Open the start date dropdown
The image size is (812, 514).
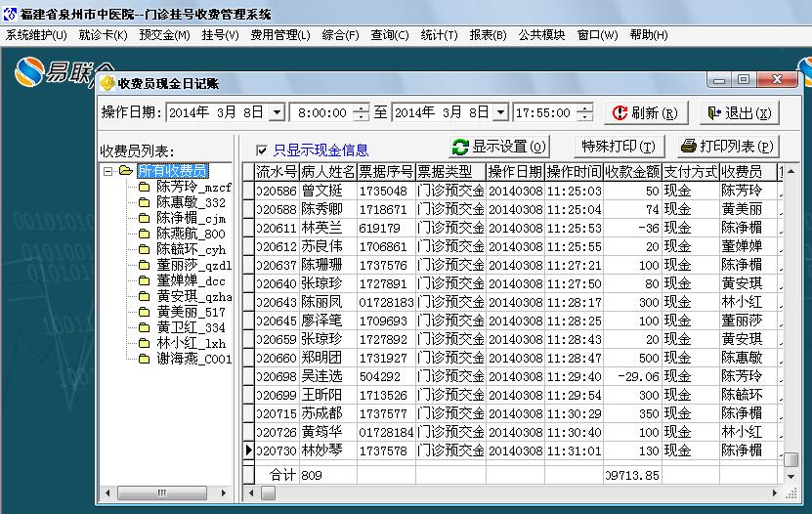[278, 112]
